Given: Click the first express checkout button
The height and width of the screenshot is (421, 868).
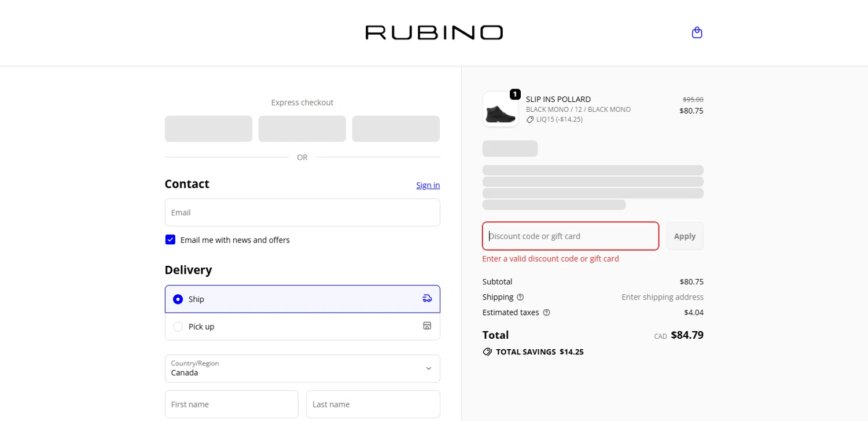Looking at the screenshot, I should [x=208, y=129].
